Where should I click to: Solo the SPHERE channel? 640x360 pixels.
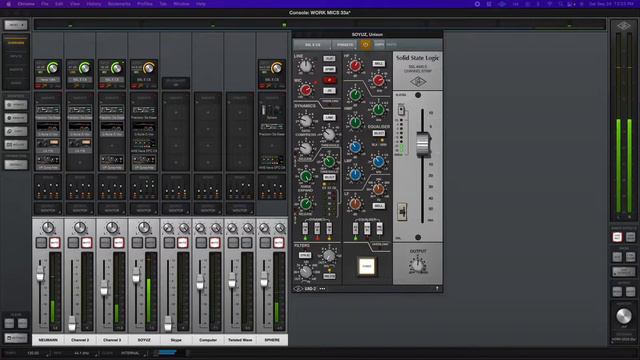(265, 243)
